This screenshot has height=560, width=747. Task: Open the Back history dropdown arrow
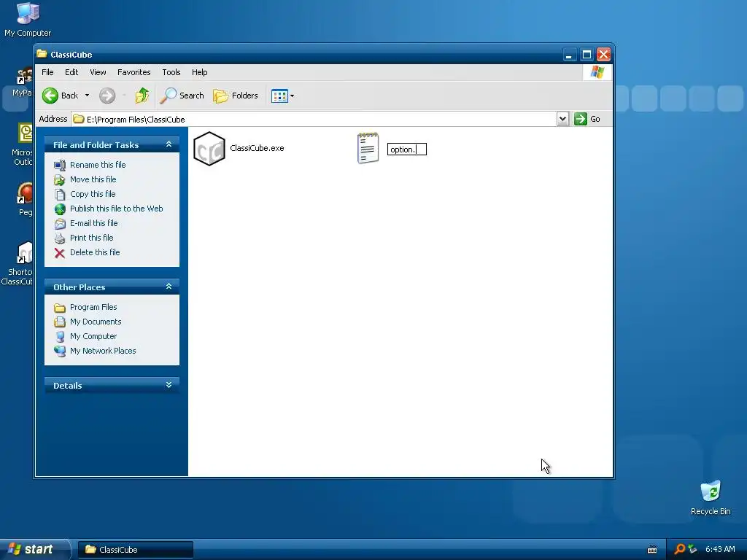click(88, 96)
